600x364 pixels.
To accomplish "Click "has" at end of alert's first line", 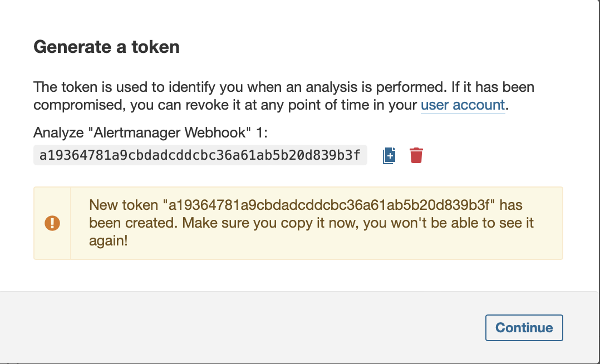I will (x=511, y=205).
